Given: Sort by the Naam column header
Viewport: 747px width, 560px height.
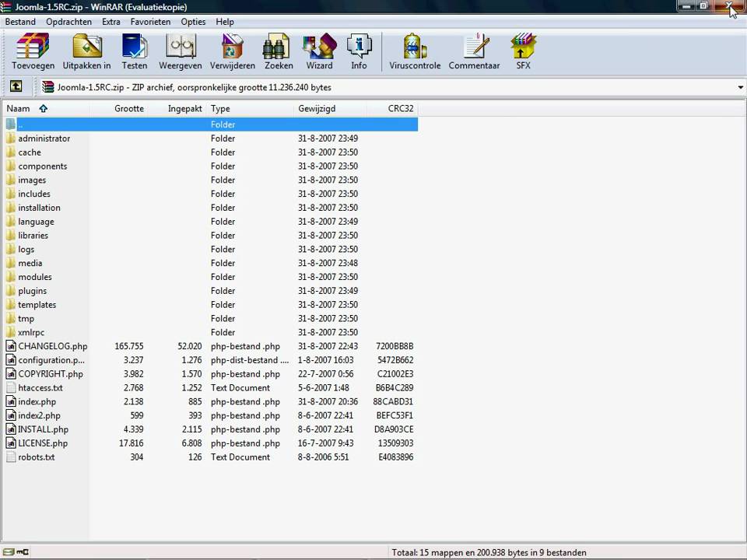Looking at the screenshot, I should (x=45, y=109).
